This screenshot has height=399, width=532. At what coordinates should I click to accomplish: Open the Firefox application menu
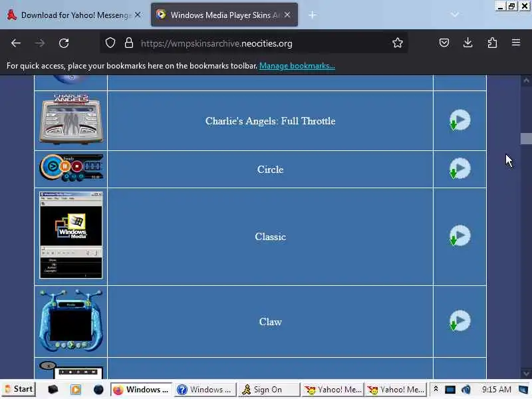coord(516,43)
